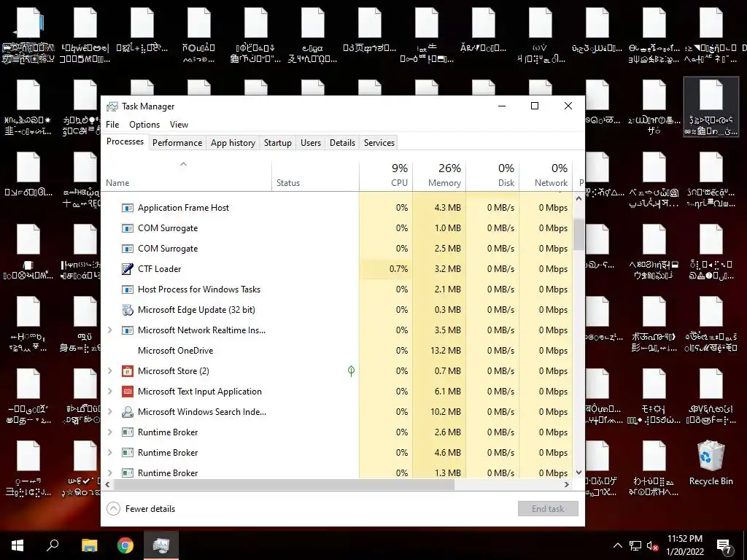Click the Microsoft Windows Search Indexer icon

(127, 412)
